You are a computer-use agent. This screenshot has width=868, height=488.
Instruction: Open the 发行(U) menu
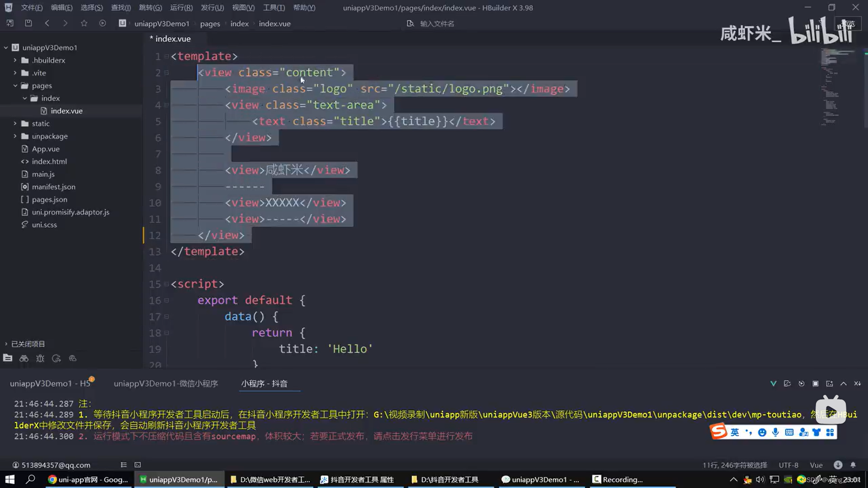tap(212, 8)
